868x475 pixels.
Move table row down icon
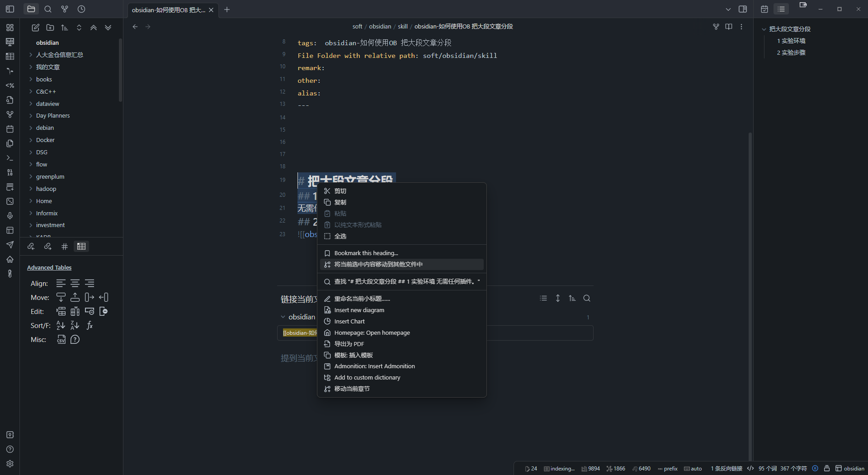pos(61,297)
